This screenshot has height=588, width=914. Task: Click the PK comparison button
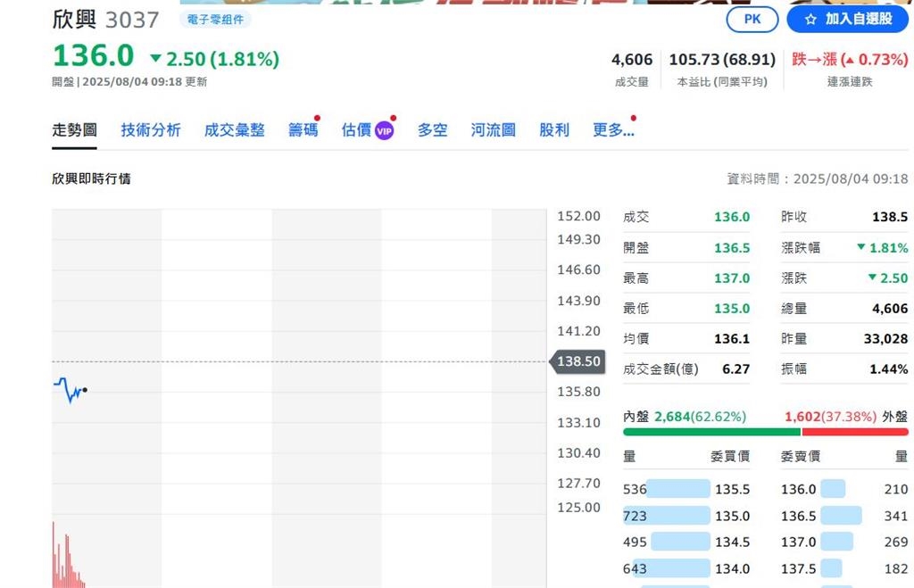[x=752, y=18]
